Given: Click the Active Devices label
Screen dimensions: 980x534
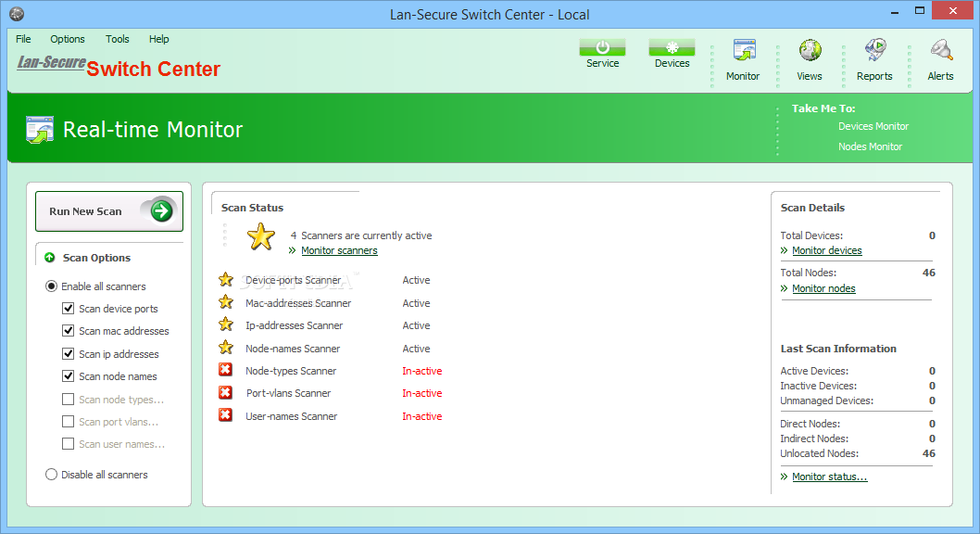Looking at the screenshot, I should point(814,371).
